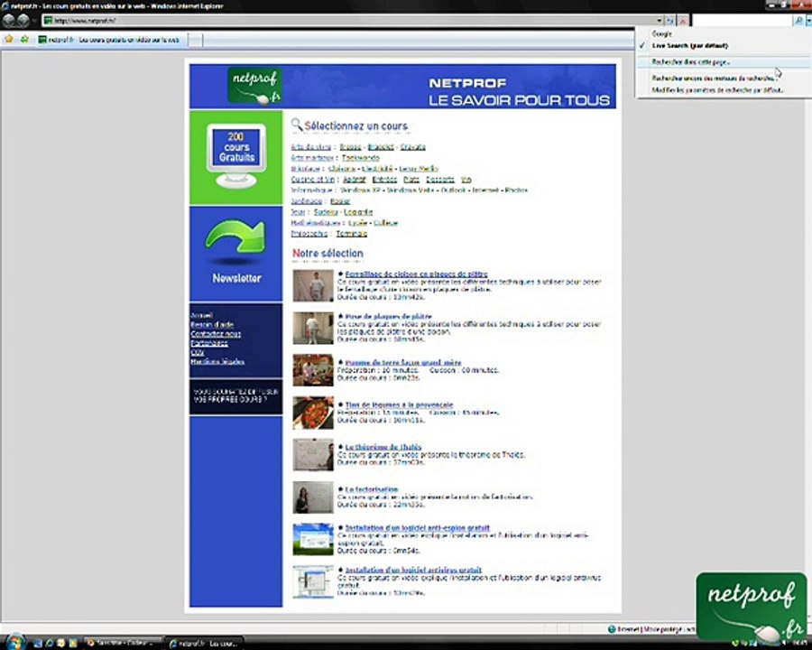This screenshot has height=650, width=812.
Task: Click the red Stop loading icon
Action: click(683, 21)
